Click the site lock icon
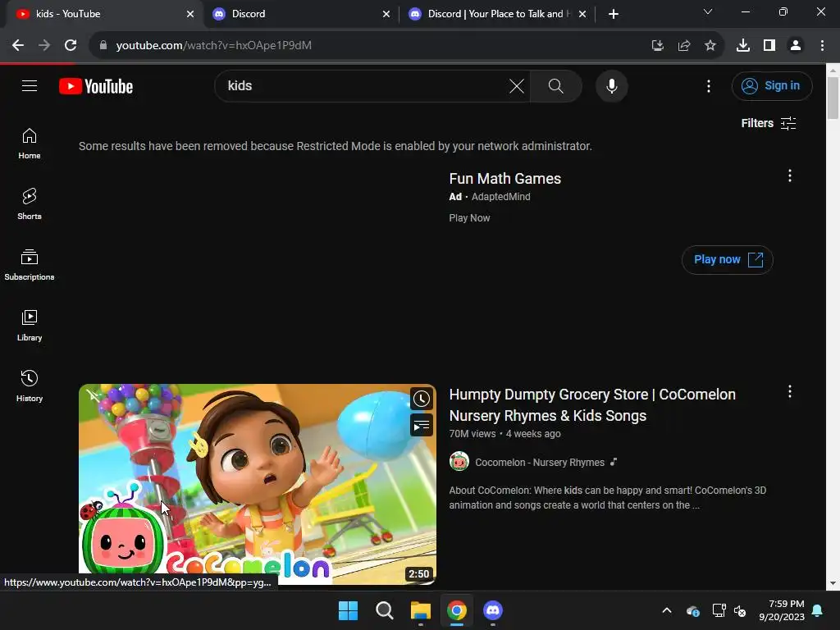The image size is (840, 630). pos(103,46)
